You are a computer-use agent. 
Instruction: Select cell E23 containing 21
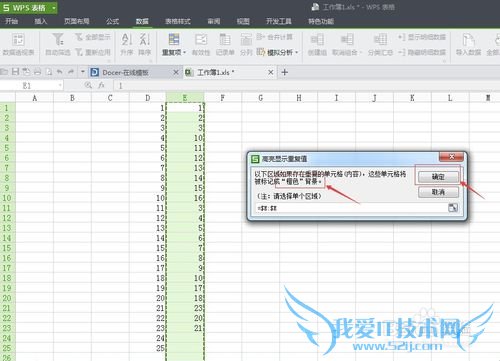[x=185, y=328]
